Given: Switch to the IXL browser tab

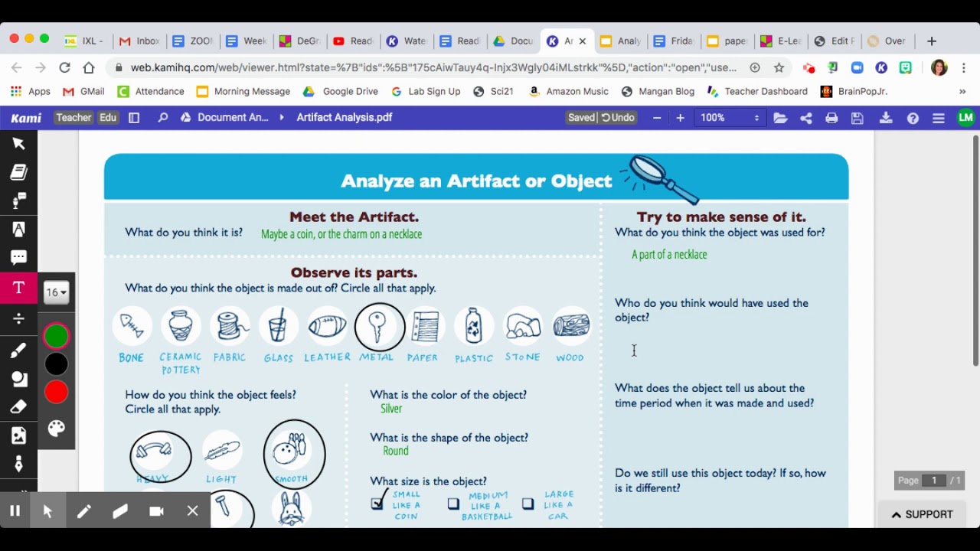Looking at the screenshot, I should [86, 41].
